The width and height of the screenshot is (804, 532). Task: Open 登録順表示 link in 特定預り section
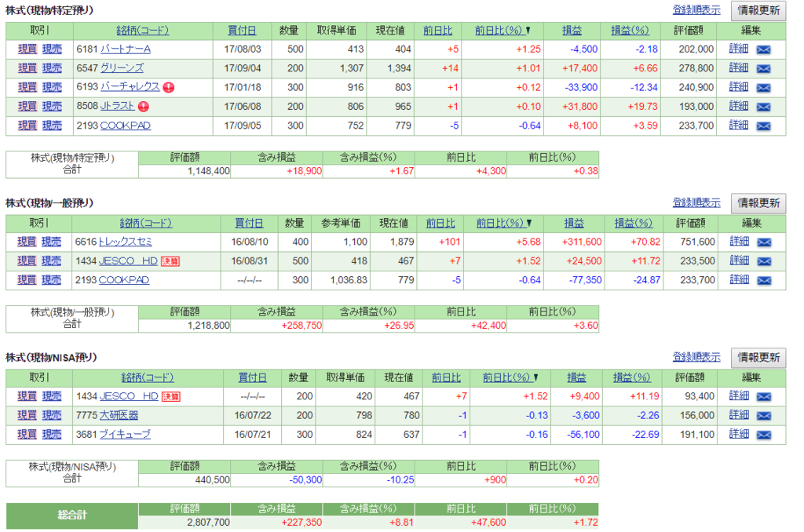click(x=696, y=9)
